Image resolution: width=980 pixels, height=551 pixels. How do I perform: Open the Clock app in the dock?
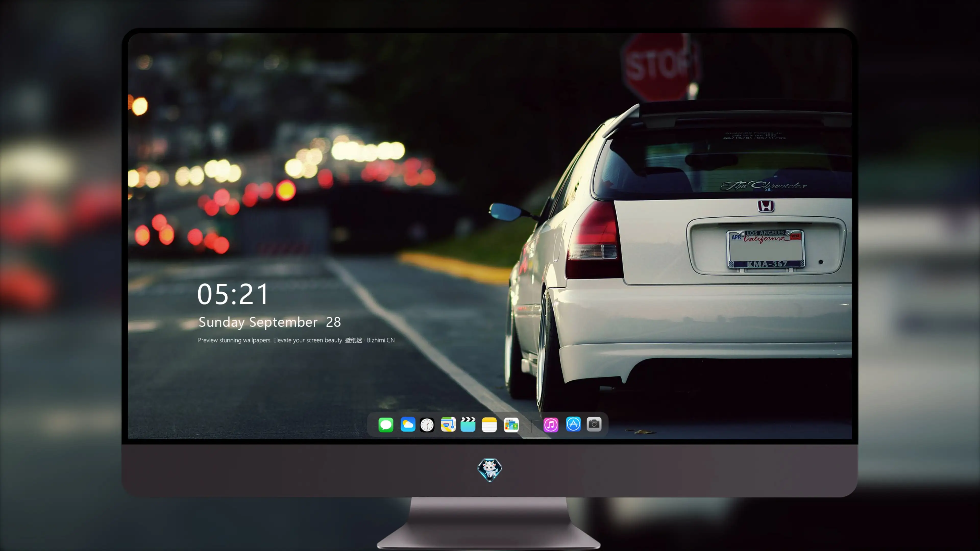[427, 424]
